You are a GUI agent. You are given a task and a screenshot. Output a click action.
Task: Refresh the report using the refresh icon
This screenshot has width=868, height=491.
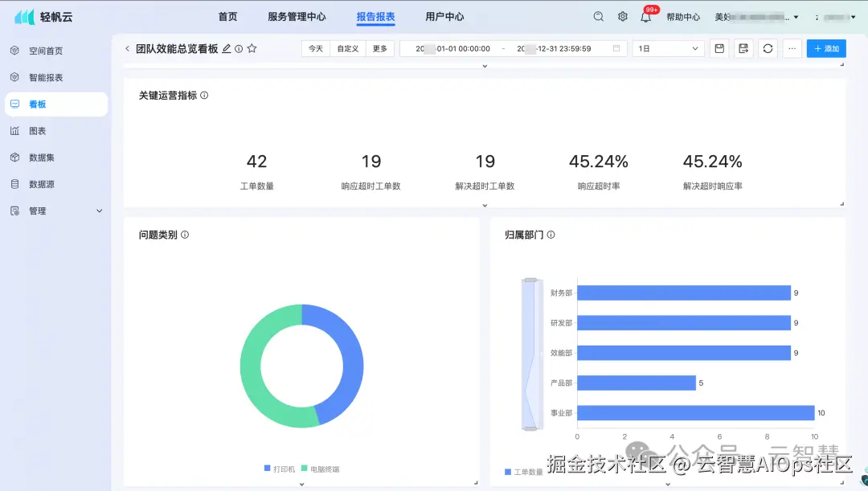pos(767,48)
